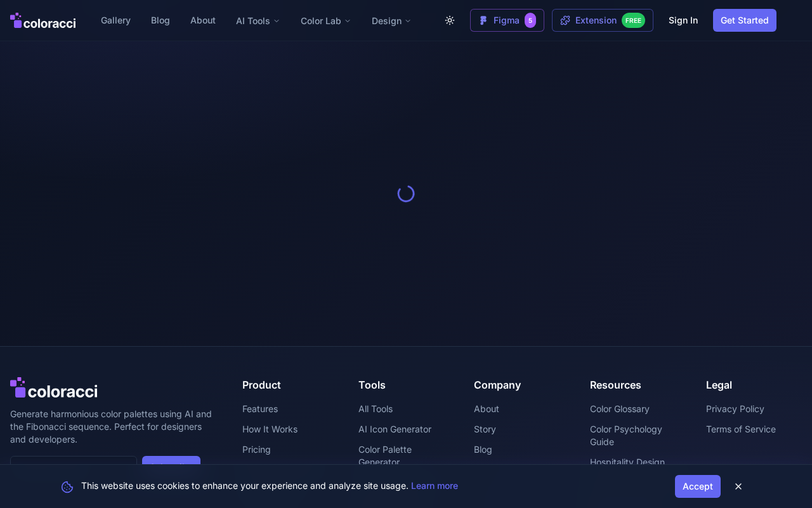Click the Get Started button
The width and height of the screenshot is (812, 508).
tap(745, 20)
